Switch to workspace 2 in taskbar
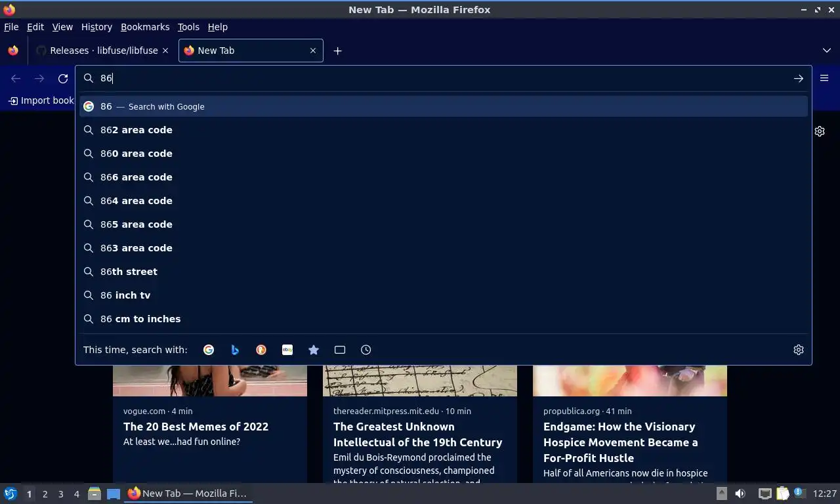 click(x=45, y=493)
